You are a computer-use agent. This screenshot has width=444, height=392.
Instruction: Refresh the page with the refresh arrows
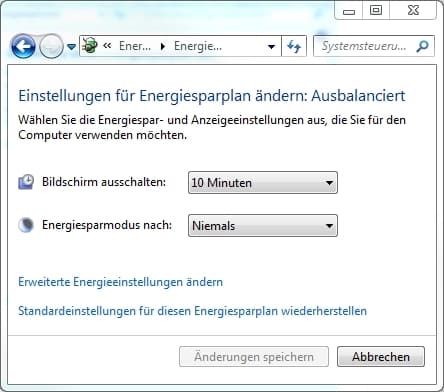[294, 46]
